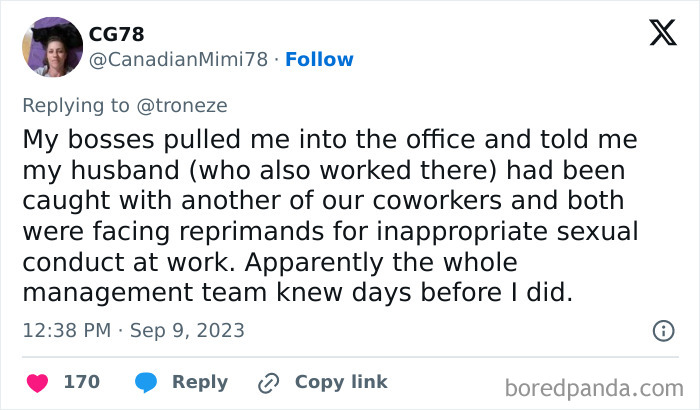Click the chain link copy icon
Viewport: 700px width, 410px height.
[x=268, y=382]
